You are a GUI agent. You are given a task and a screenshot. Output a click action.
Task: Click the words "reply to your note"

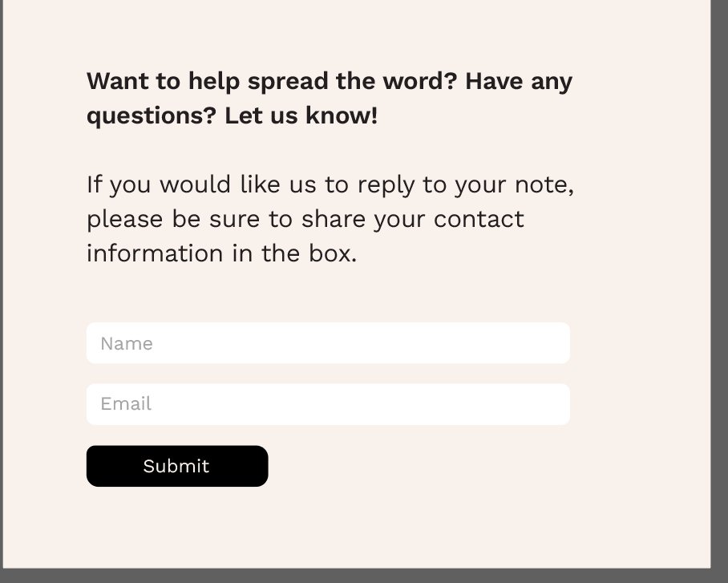[x=465, y=184]
